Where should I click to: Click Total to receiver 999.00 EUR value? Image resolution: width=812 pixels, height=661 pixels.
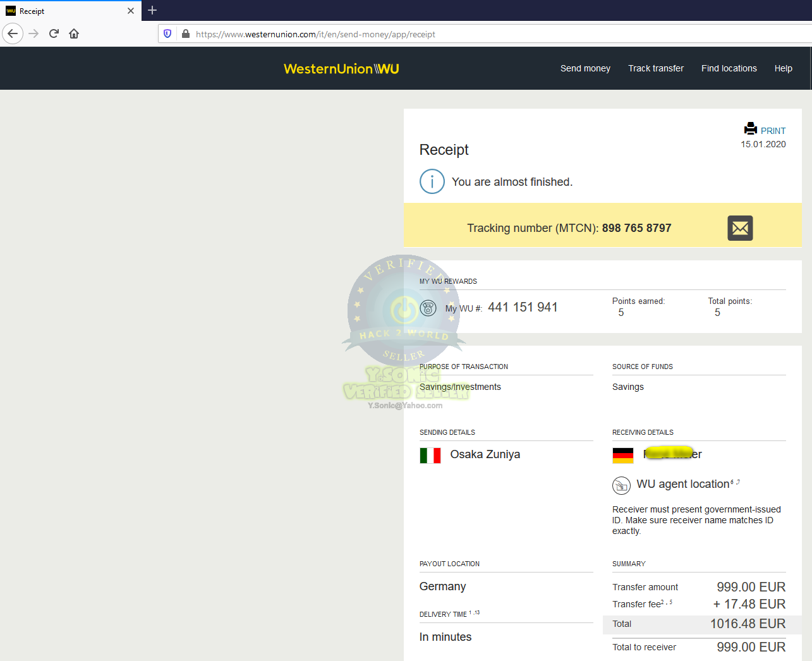pyautogui.click(x=751, y=647)
